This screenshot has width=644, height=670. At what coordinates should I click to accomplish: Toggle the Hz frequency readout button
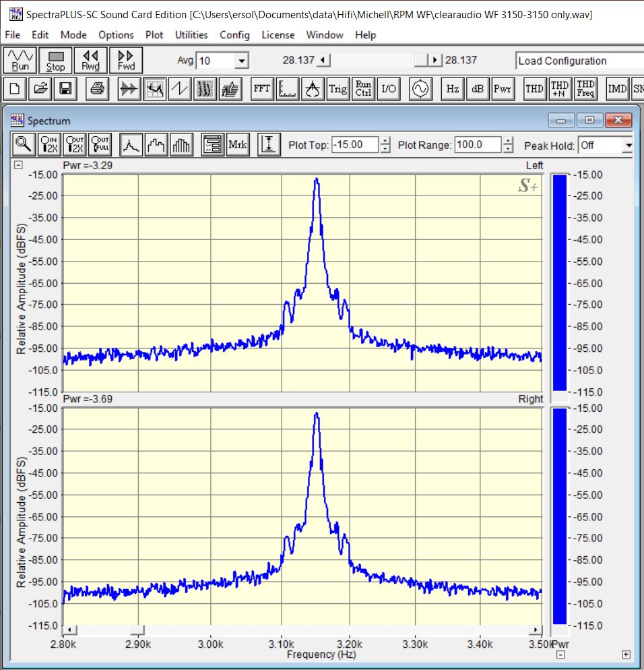tap(453, 89)
